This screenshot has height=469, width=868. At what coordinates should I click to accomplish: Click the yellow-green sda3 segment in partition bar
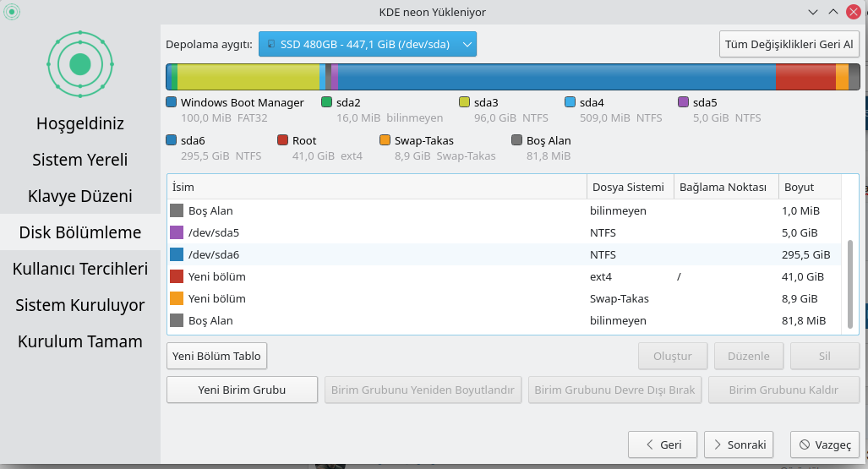click(x=248, y=77)
